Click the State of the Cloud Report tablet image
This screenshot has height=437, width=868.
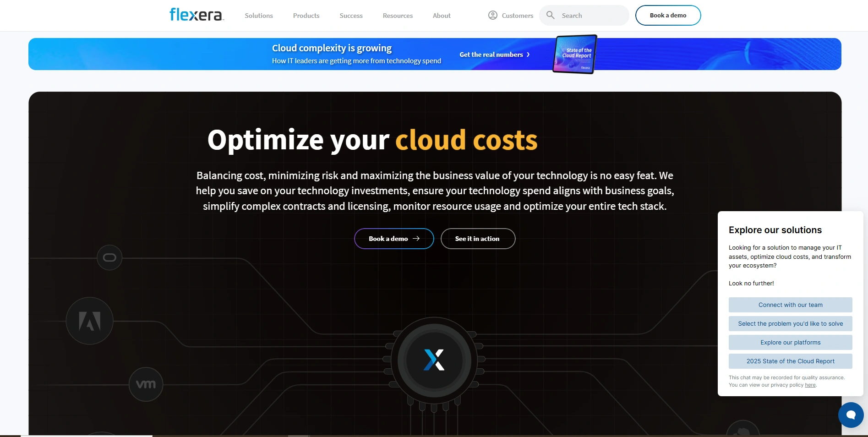tap(574, 54)
